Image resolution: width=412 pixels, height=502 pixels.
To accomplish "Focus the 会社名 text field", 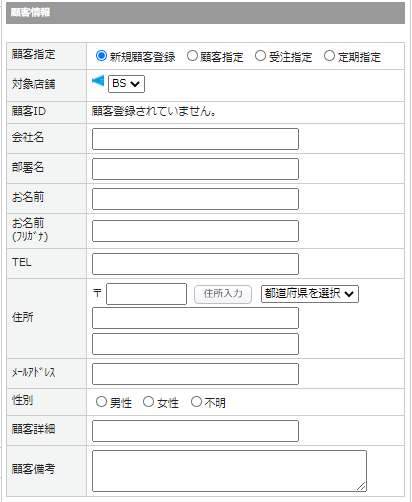I will pyautogui.click(x=195, y=139).
